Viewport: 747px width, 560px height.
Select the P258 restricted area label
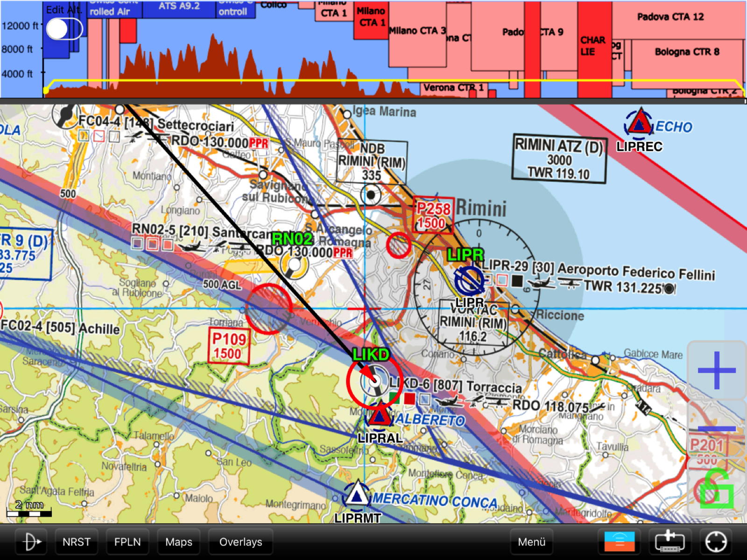pos(434,215)
